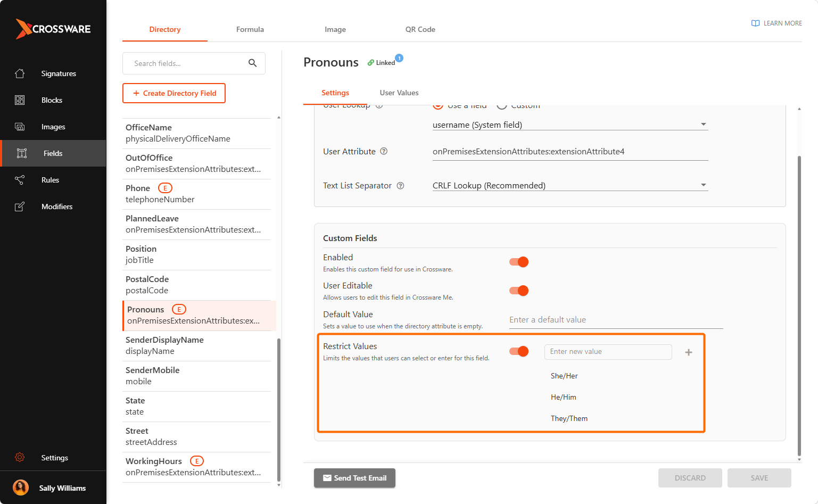
Task: Click Sally Williams profile avatar
Action: pyautogui.click(x=21, y=488)
